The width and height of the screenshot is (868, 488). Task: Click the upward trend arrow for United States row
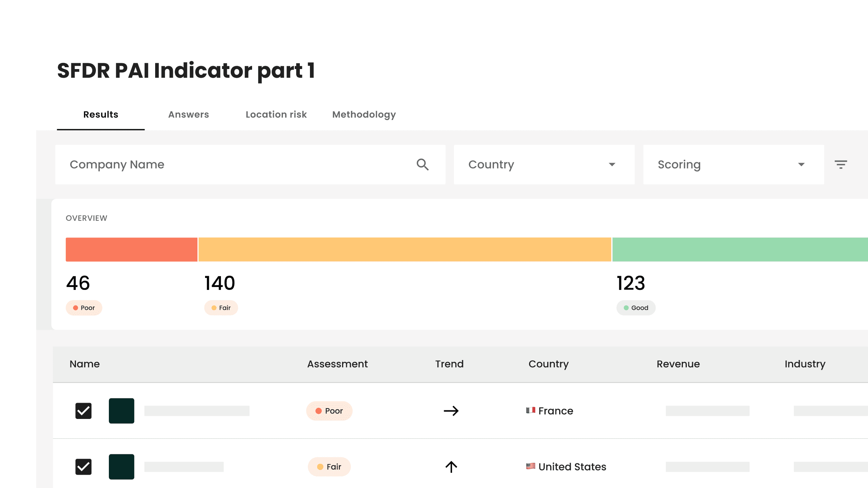451,467
